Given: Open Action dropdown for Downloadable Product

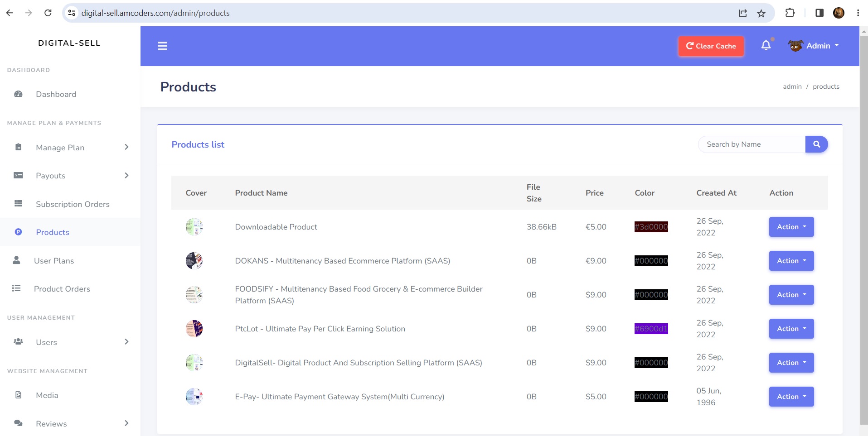Looking at the screenshot, I should 791,227.
